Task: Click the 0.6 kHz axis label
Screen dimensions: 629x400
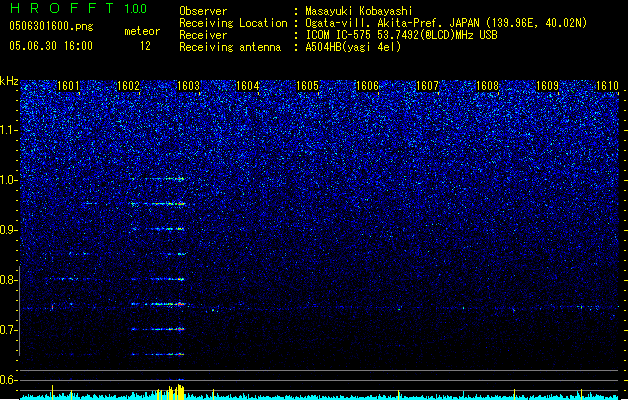Action: tap(8, 380)
